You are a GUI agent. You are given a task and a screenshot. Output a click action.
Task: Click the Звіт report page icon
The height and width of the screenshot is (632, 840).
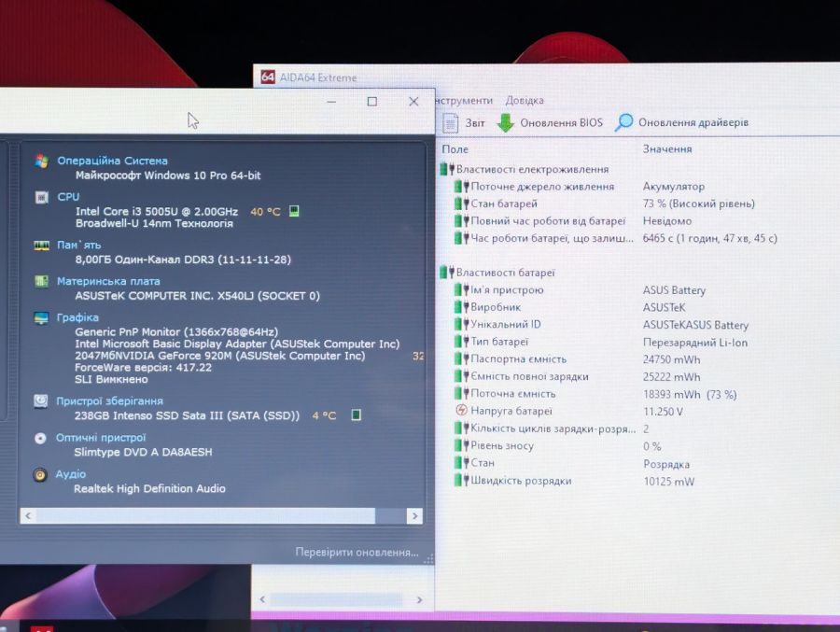451,122
